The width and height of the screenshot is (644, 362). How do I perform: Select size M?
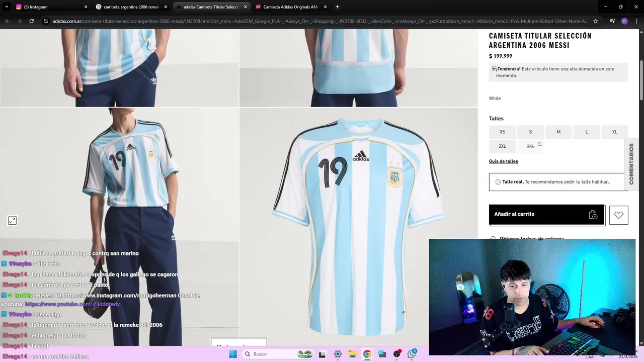point(558,132)
